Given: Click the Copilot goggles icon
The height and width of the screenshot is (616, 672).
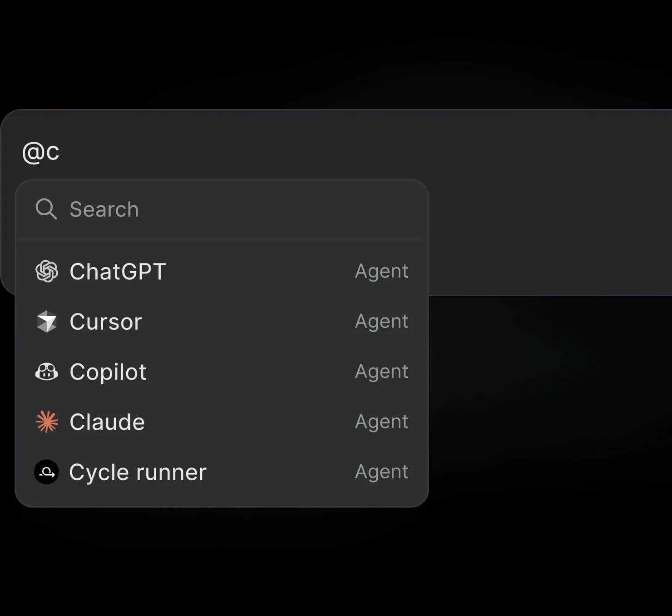Looking at the screenshot, I should pos(47,372).
